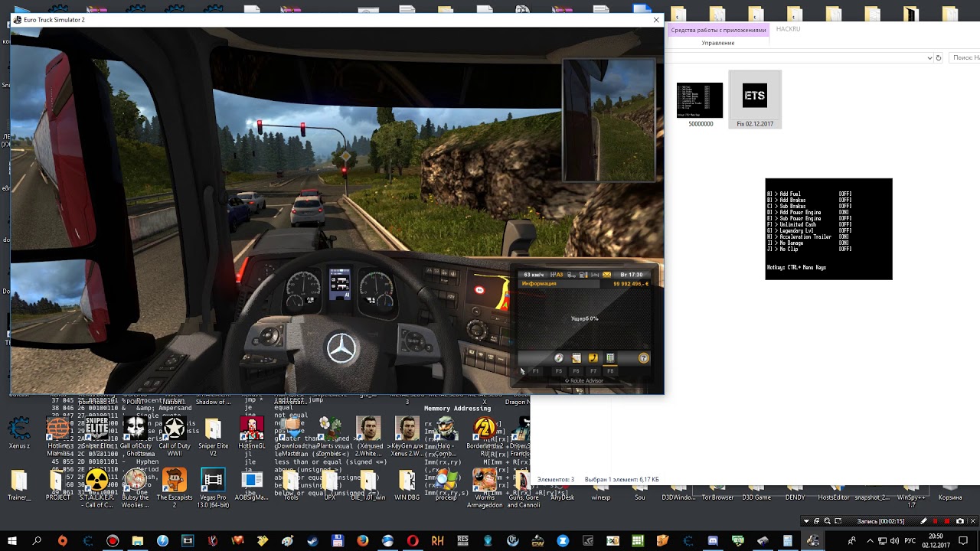The height and width of the screenshot is (551, 980).
Task: Click the F1 key label in Route Advisor
Action: tap(535, 371)
